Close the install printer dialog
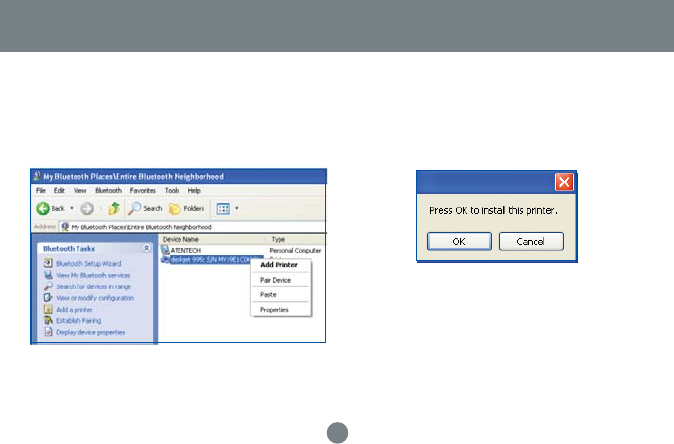Screen dimensions: 674x444 pos(564,182)
